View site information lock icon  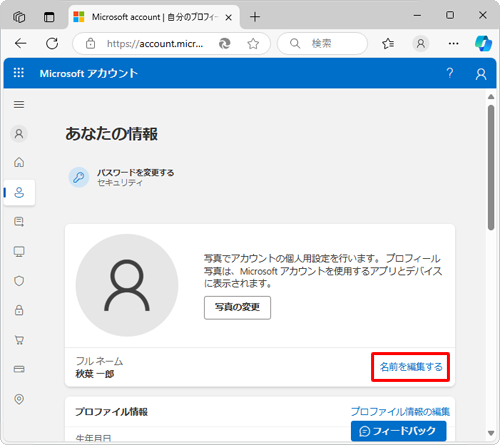(x=90, y=43)
